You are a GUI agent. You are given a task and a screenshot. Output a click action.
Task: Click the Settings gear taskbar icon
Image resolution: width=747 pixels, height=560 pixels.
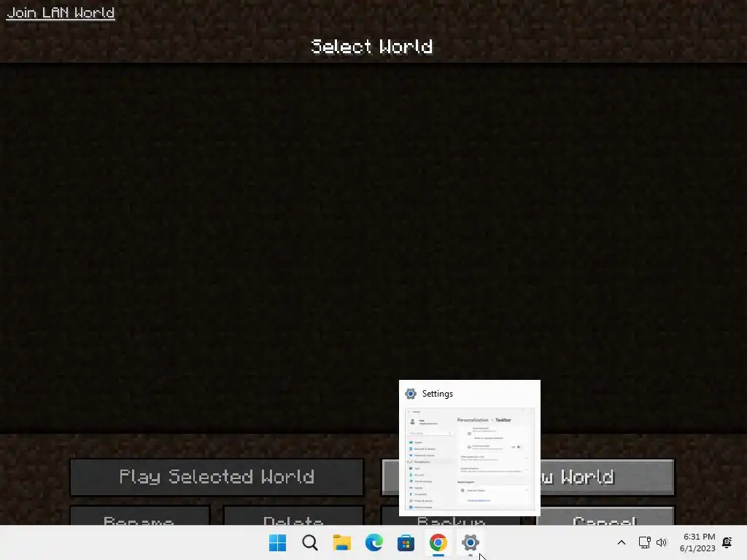[471, 542]
